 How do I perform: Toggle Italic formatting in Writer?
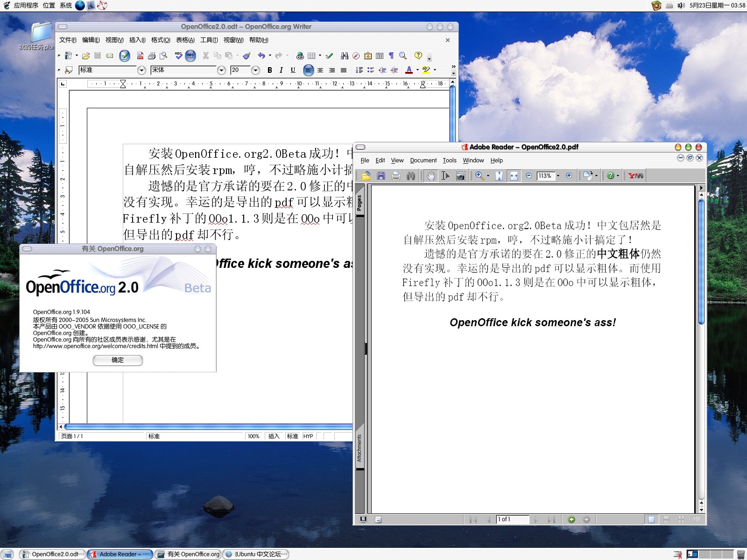point(281,70)
